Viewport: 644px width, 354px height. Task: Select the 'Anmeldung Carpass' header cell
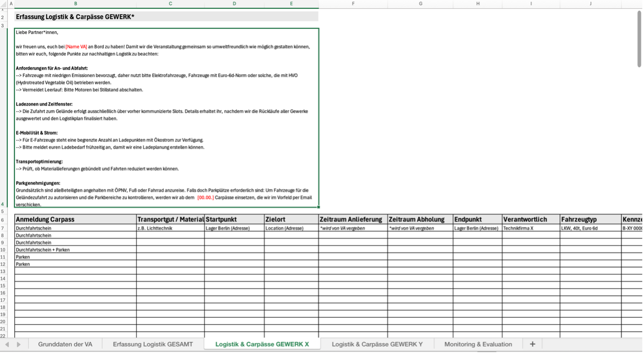pos(76,219)
